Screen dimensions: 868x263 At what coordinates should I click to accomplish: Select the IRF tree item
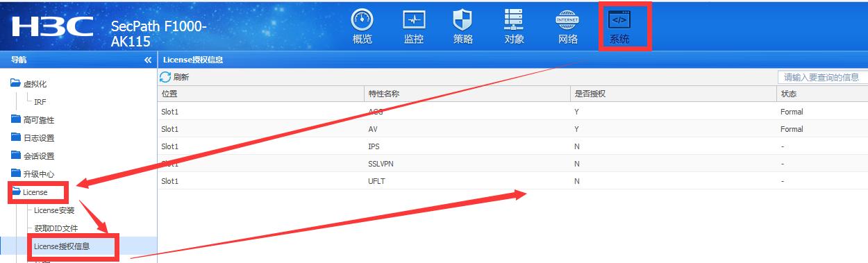pos(40,102)
